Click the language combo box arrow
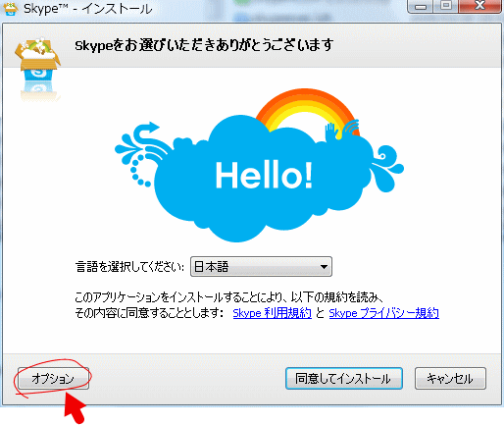504x425 pixels. coord(324,267)
